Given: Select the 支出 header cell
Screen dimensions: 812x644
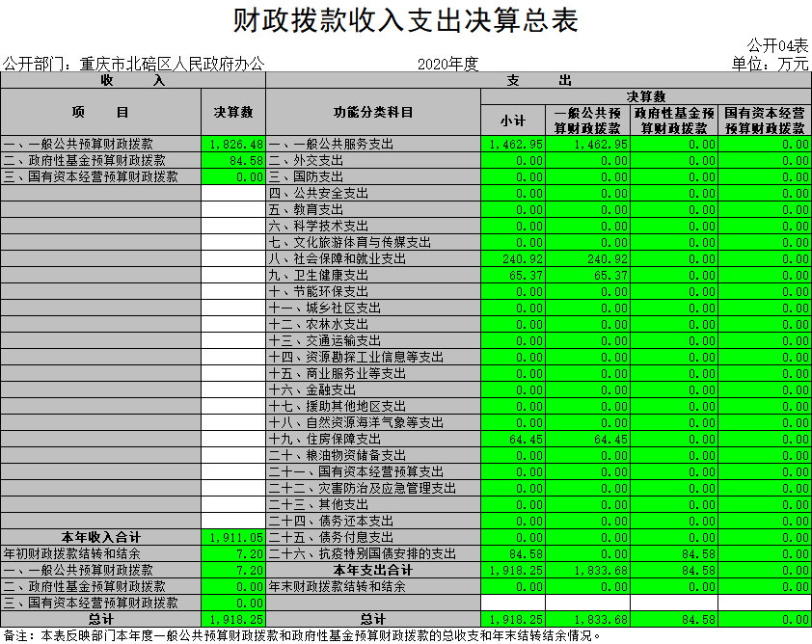Looking at the screenshot, I should (538, 80).
